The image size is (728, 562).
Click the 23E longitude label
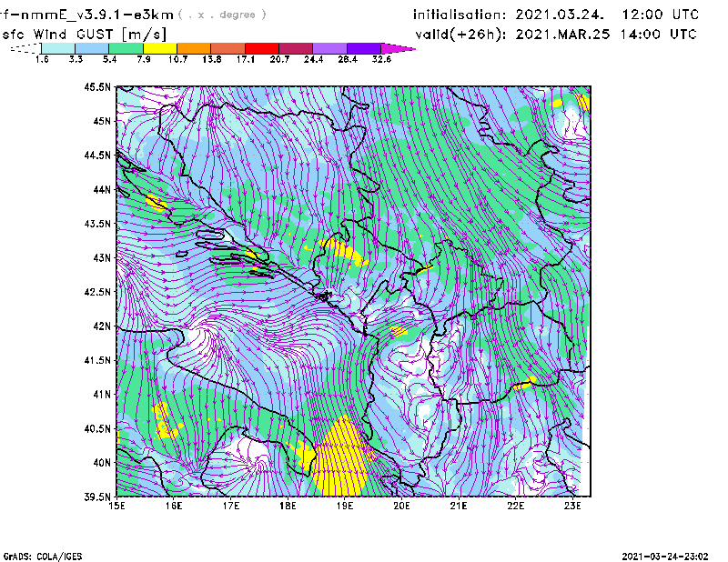pos(572,506)
